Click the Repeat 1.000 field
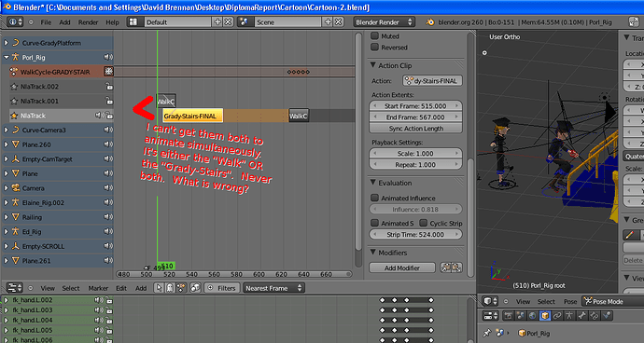Viewport: 644px width, 343px height. click(x=415, y=165)
